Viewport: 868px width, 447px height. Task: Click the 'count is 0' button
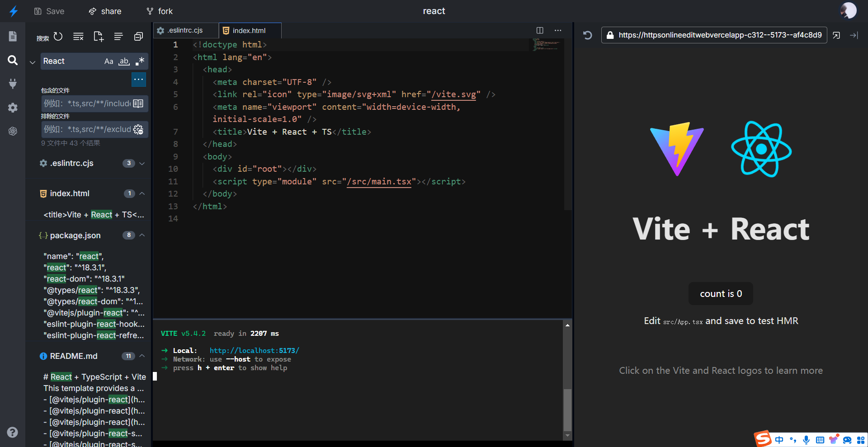(x=721, y=294)
